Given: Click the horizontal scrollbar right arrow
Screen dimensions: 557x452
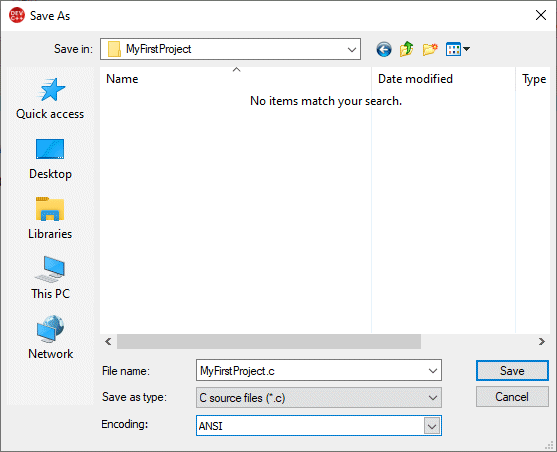Looking at the screenshot, I should 541,341.
